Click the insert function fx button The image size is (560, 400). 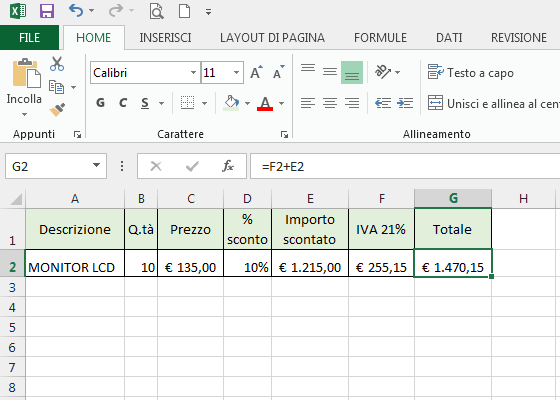(x=228, y=166)
